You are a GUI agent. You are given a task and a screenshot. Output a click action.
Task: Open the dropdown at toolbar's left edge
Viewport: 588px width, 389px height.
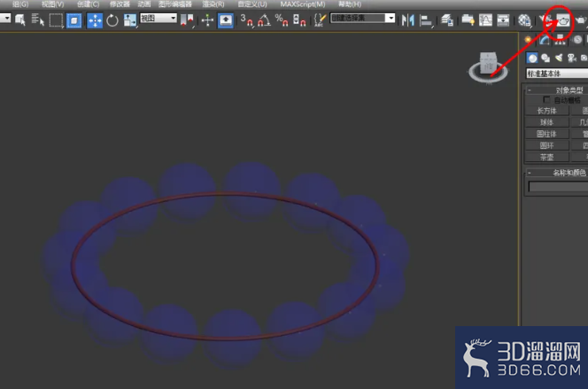[x=5, y=18]
